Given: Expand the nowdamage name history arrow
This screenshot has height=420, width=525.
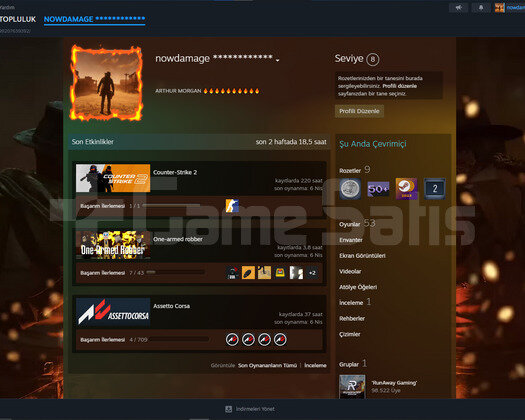Looking at the screenshot, I should [x=278, y=60].
